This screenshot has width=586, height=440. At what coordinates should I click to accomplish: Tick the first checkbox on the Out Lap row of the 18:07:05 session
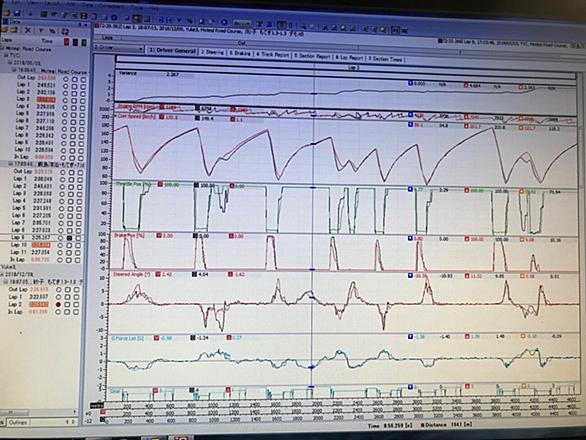68,290
